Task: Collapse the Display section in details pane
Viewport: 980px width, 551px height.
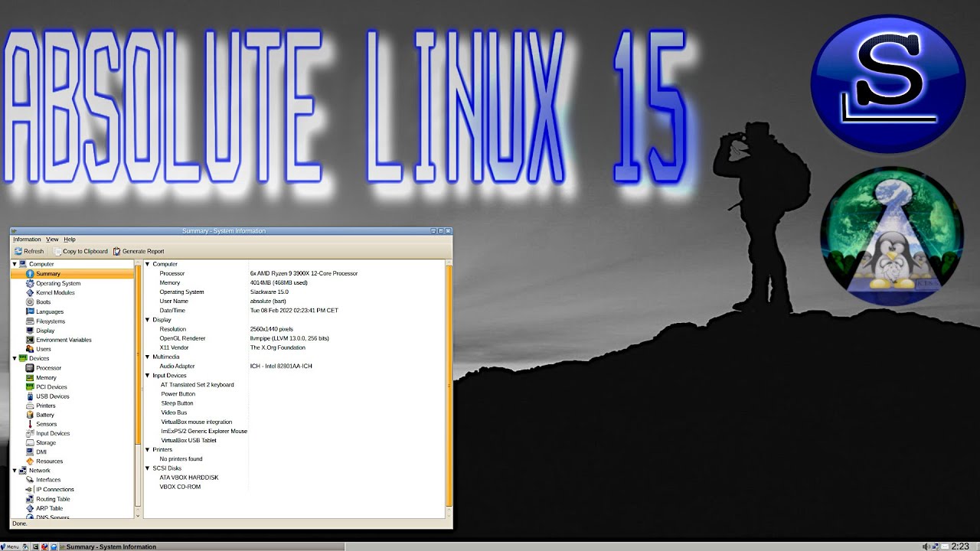Action: click(148, 320)
